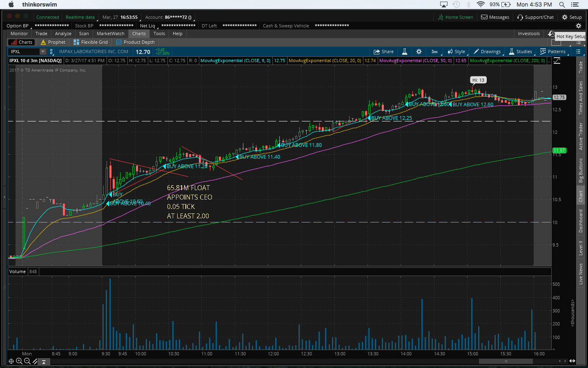Open the Active Trader side tab
The width and height of the screenshot is (588, 368).
[x=581, y=136]
